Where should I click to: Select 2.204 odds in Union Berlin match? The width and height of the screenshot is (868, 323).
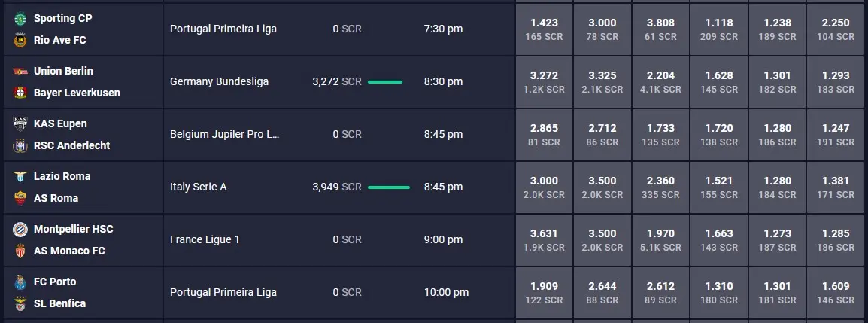tap(660, 82)
